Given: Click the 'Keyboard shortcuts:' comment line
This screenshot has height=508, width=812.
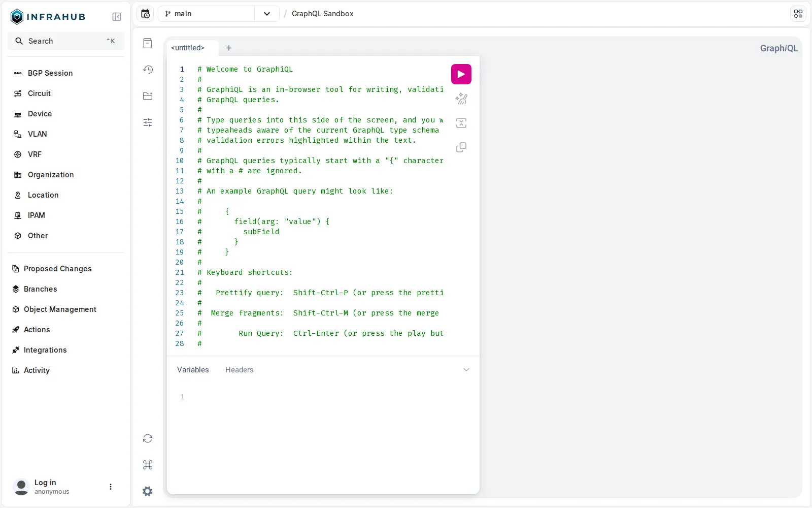Looking at the screenshot, I should [x=245, y=272].
